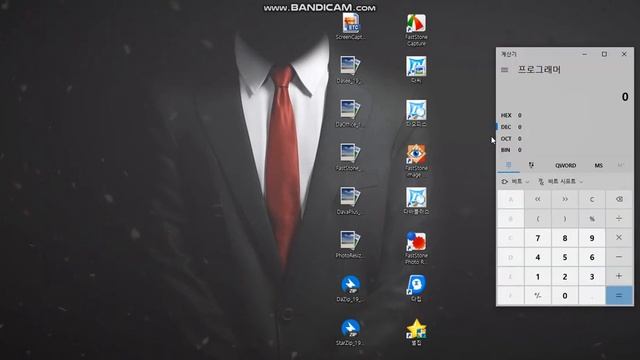Select the OCT number base row
This screenshot has height=360, width=640.
pos(565,139)
